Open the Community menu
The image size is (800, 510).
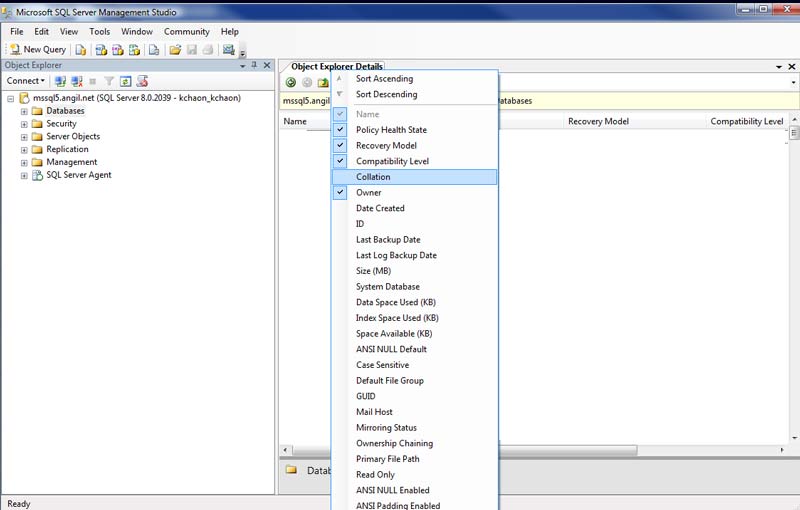(187, 32)
